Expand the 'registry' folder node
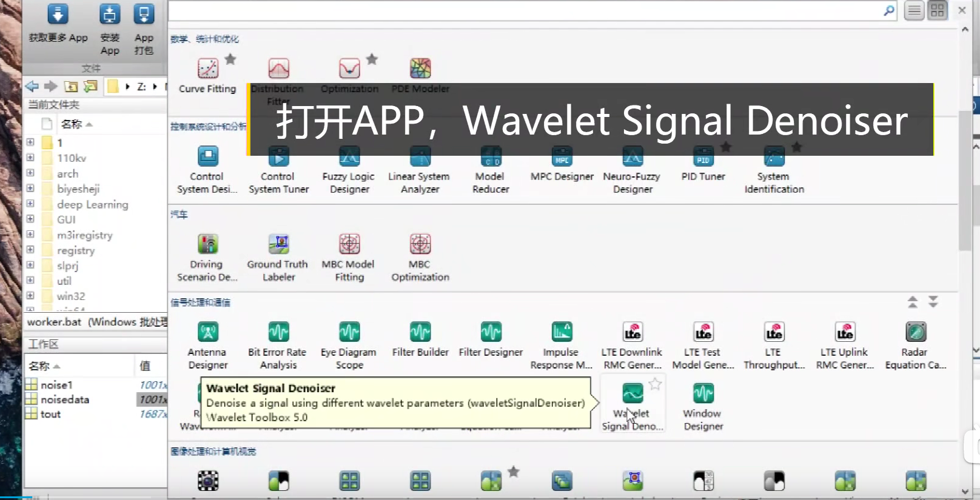The width and height of the screenshot is (980, 500). point(30,250)
